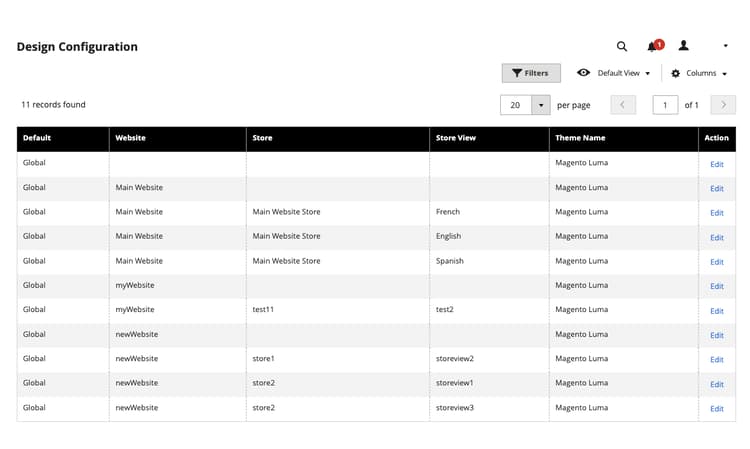Expand the Columns dropdown
The image size is (750, 449).
(706, 73)
